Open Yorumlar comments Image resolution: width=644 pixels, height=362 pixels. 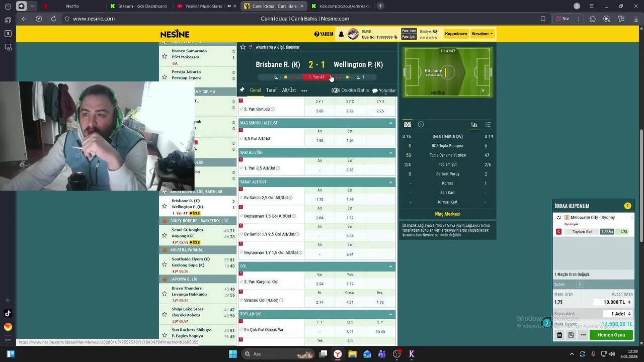pos(384,90)
